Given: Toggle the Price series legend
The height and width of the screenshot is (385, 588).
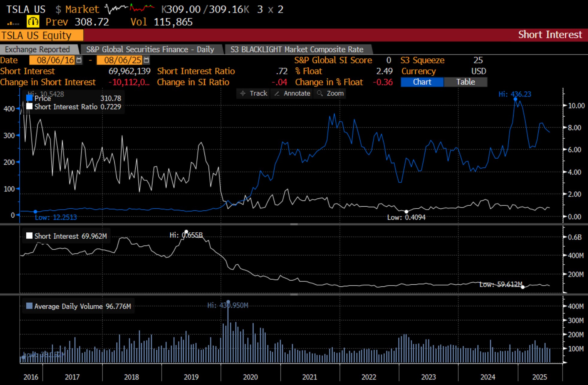Looking at the screenshot, I should 29,98.
